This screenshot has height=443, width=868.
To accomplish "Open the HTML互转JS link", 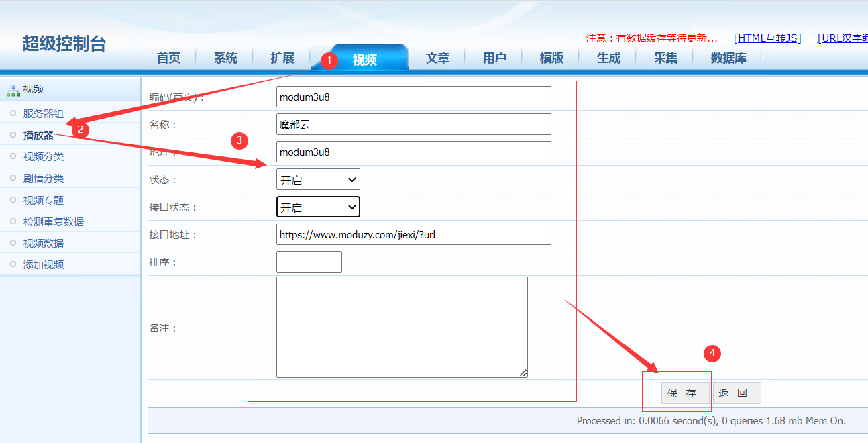I will point(767,38).
